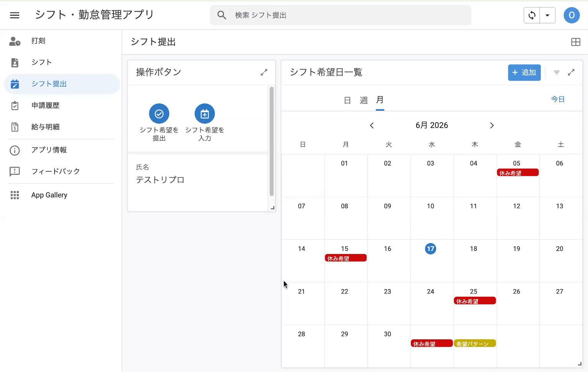Select the highlighted date 17

point(430,249)
